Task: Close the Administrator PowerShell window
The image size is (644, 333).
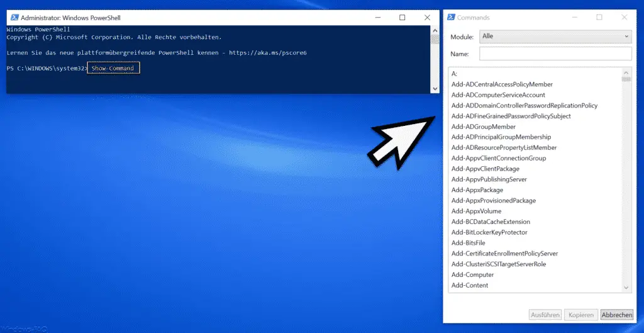Action: click(x=427, y=18)
